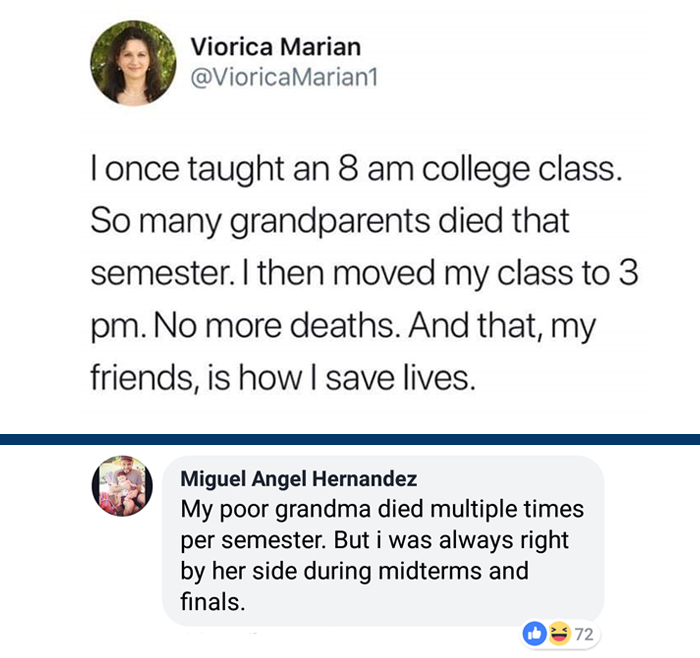Click the line "pm. No more deaths. And that, my"
Viewport: 700px width, 658px height.
pos(342,327)
